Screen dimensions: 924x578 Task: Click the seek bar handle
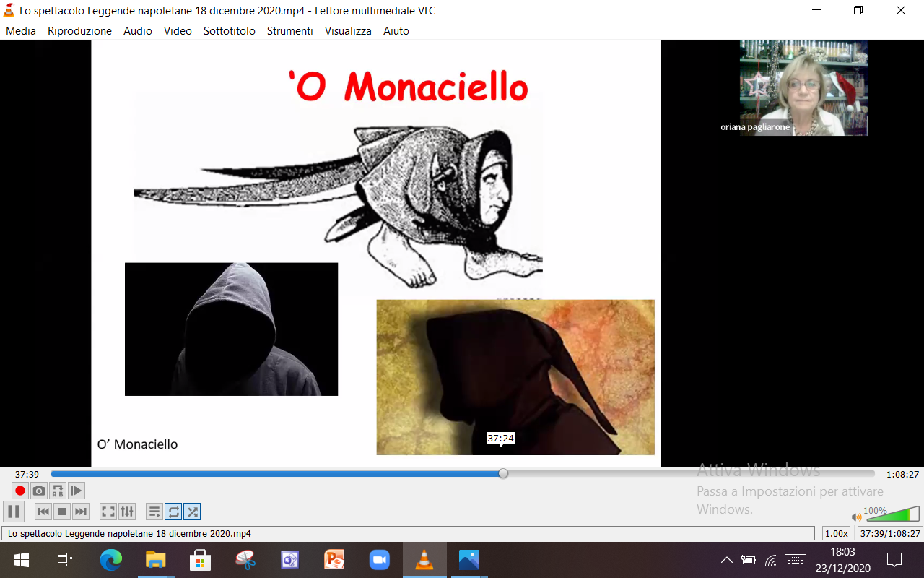(503, 473)
